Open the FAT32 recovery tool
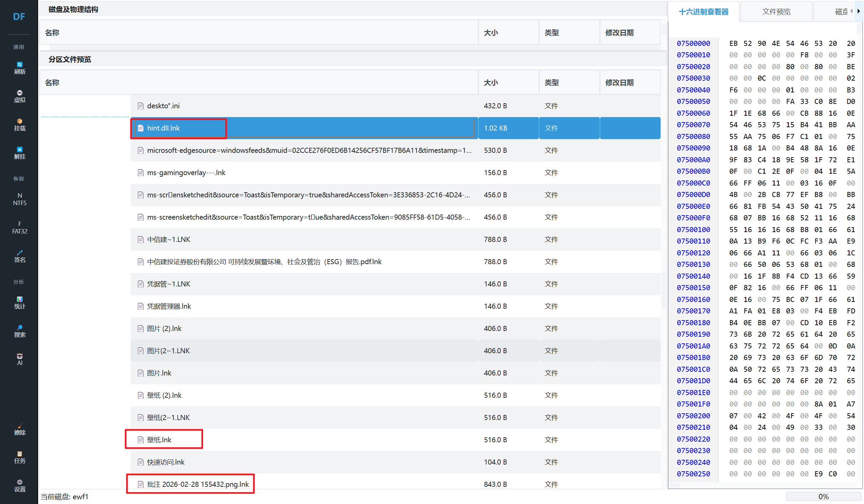 (x=20, y=227)
